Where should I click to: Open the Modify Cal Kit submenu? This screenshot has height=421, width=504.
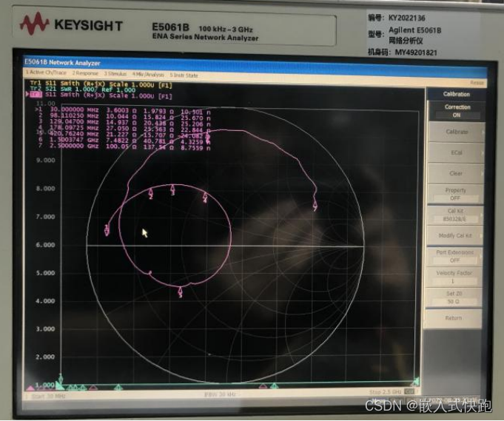point(454,235)
